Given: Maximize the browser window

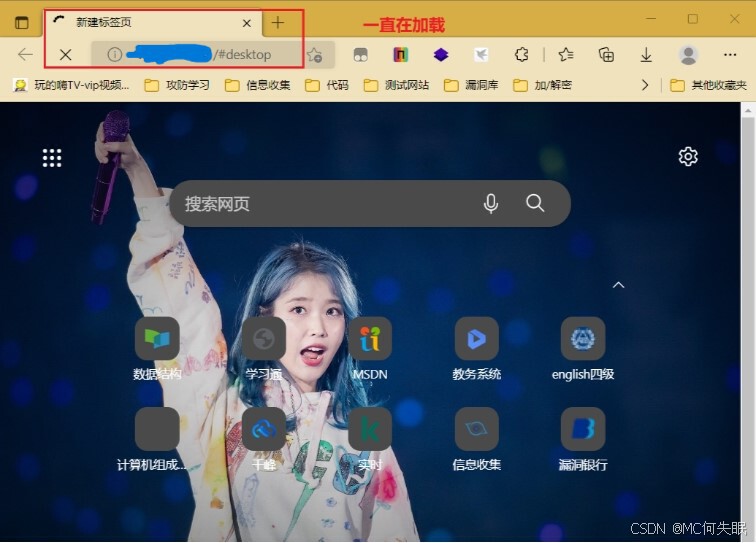Looking at the screenshot, I should [x=693, y=19].
